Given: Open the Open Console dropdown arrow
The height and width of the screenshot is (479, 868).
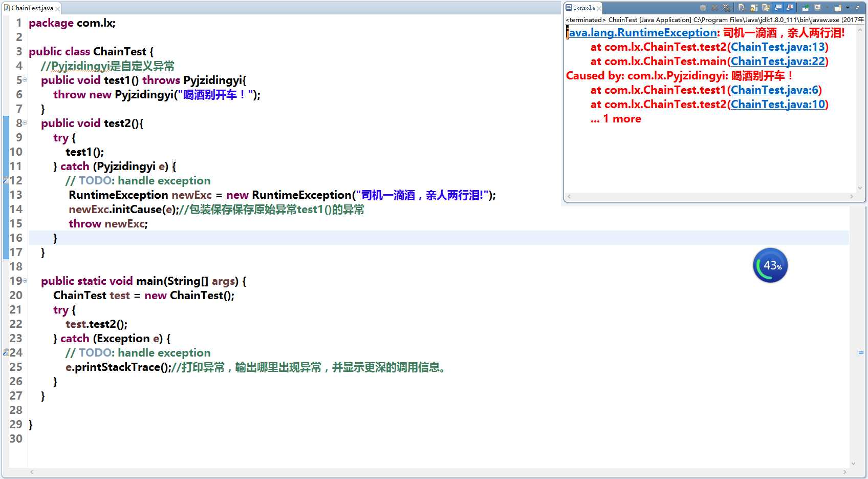Looking at the screenshot, I should tap(848, 8).
